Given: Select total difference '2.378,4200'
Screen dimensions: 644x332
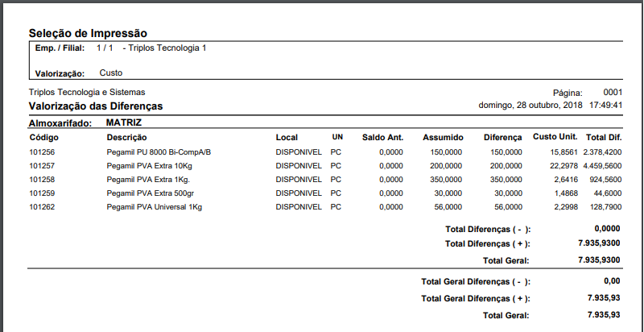Looking at the screenshot, I should 602,152.
